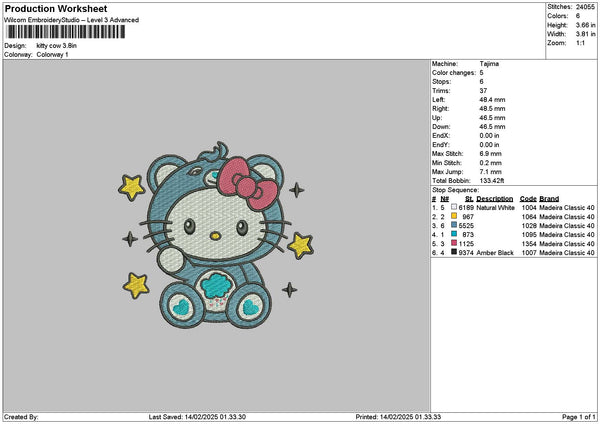The height and width of the screenshot is (424, 600).
Task: Click the 'N#' column header
Action: (x=444, y=199)
